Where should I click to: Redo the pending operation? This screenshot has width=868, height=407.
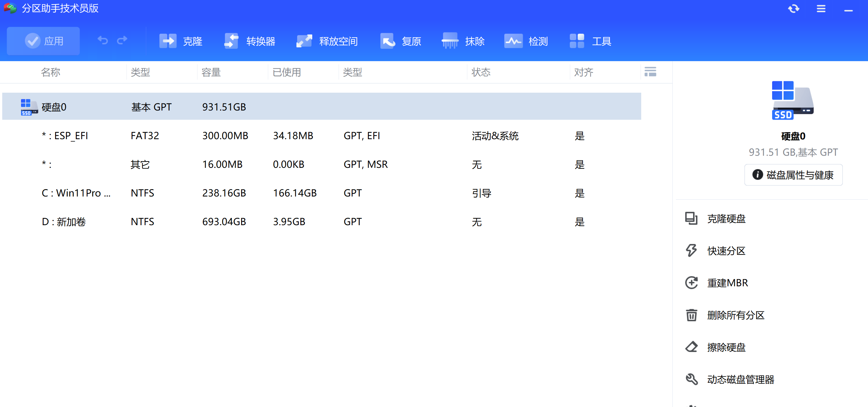122,41
